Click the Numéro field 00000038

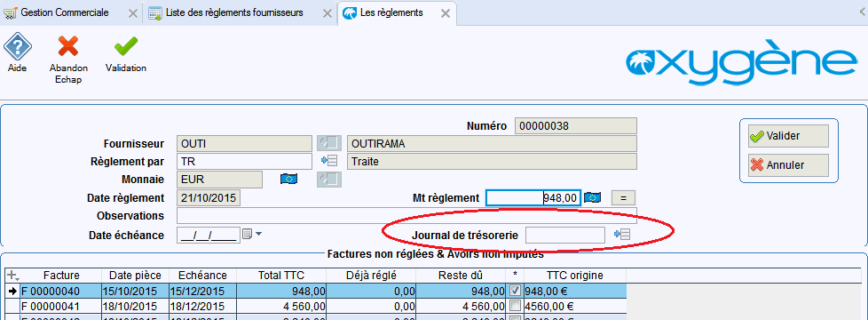click(576, 126)
